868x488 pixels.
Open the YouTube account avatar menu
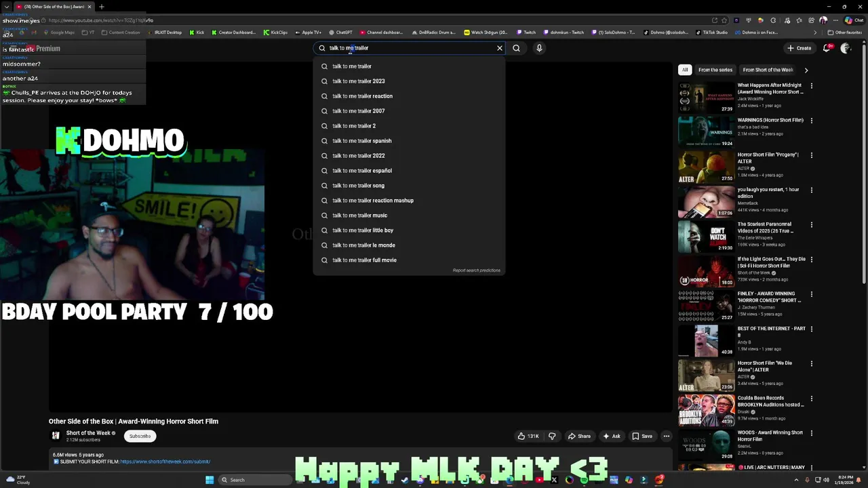pos(846,48)
